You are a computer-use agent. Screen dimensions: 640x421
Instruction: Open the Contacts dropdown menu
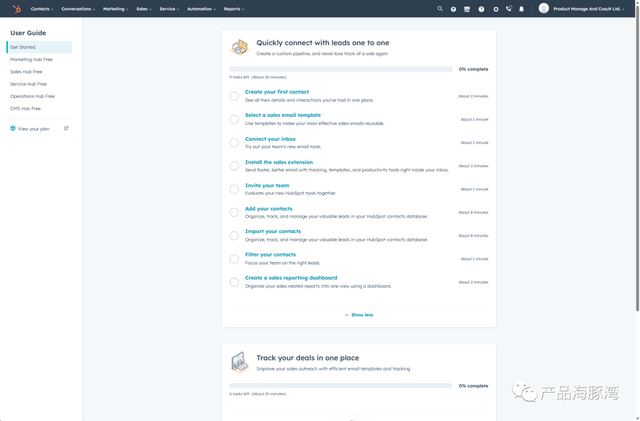click(x=42, y=9)
